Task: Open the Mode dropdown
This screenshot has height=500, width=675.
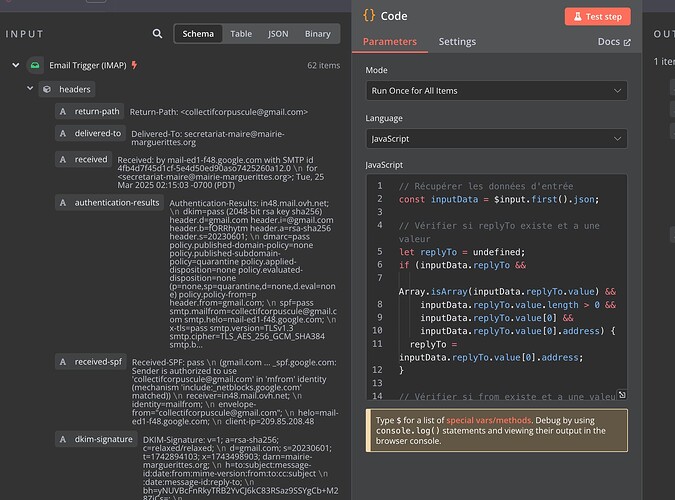Action: coord(496,91)
